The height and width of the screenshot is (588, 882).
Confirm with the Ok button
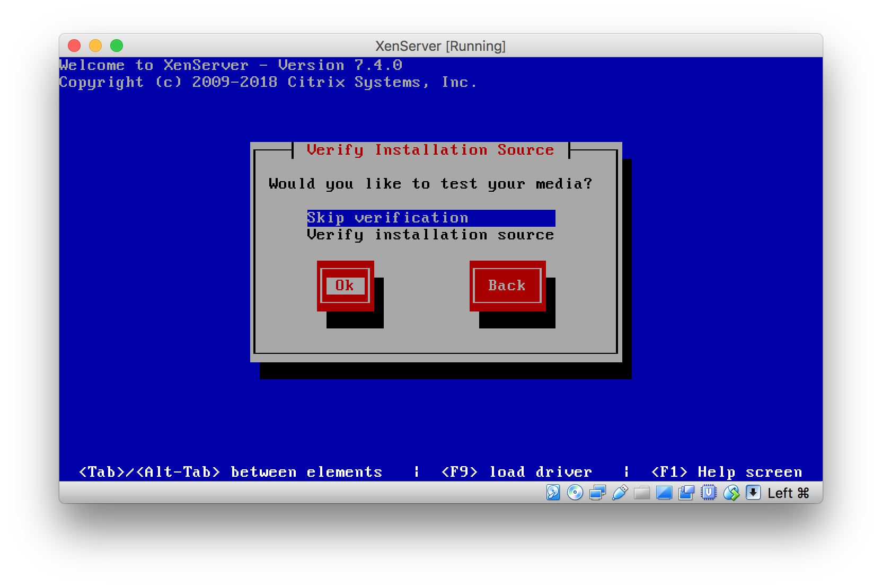click(345, 286)
